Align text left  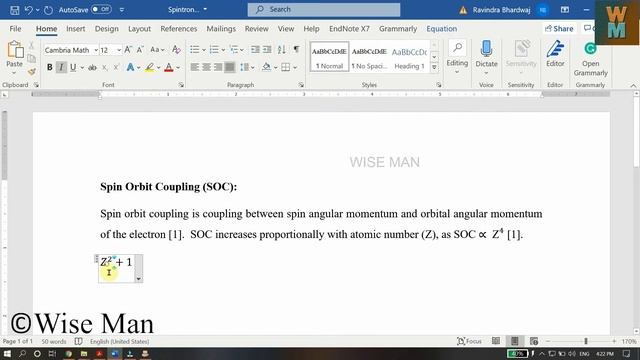click(195, 67)
